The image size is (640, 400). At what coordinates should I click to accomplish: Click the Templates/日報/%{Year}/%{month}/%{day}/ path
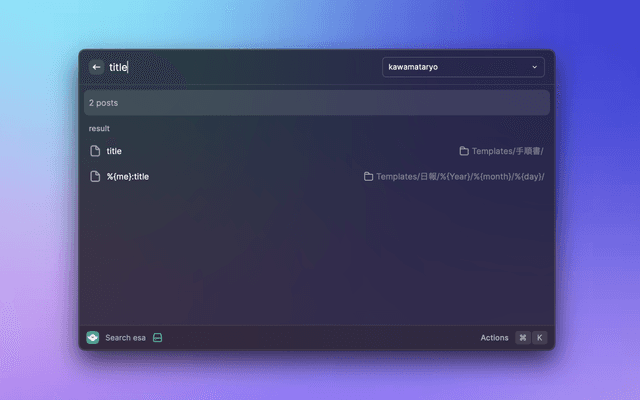(460, 177)
